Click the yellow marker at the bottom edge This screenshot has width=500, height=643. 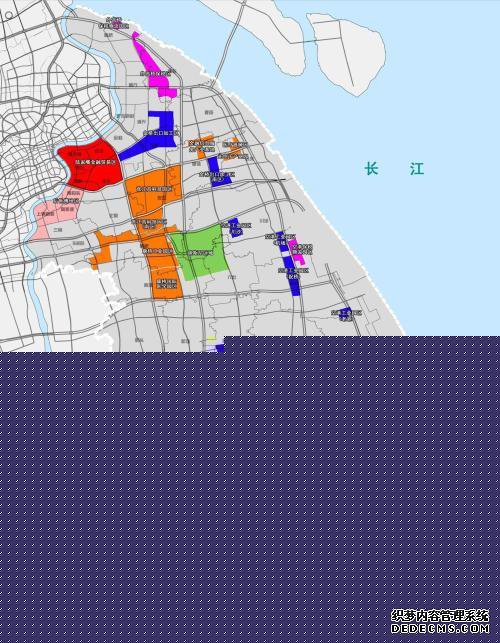pyautogui.click(x=211, y=339)
